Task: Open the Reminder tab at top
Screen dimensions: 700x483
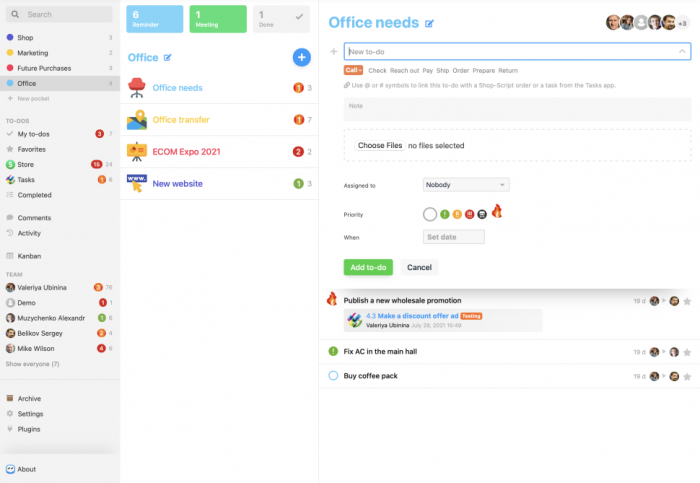Action: [155, 19]
